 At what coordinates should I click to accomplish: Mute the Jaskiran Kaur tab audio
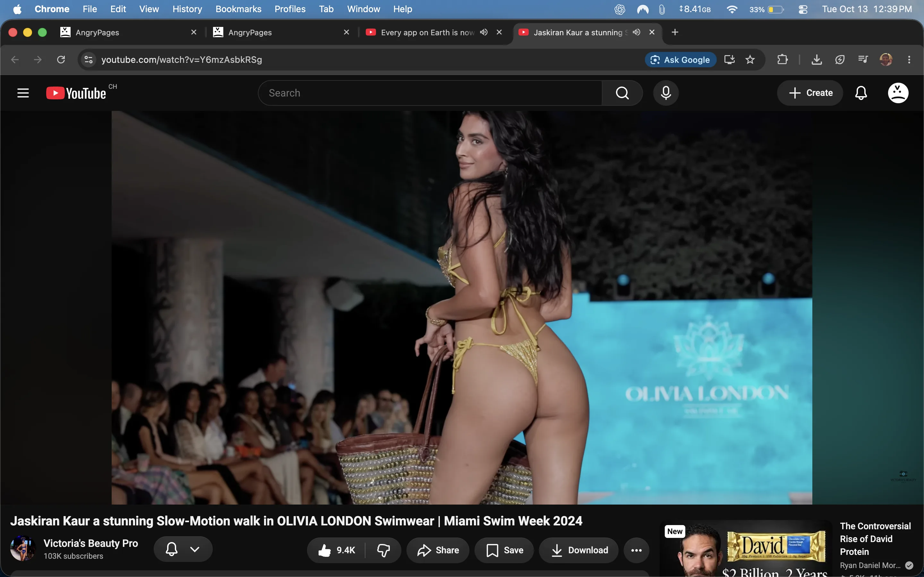tap(636, 32)
